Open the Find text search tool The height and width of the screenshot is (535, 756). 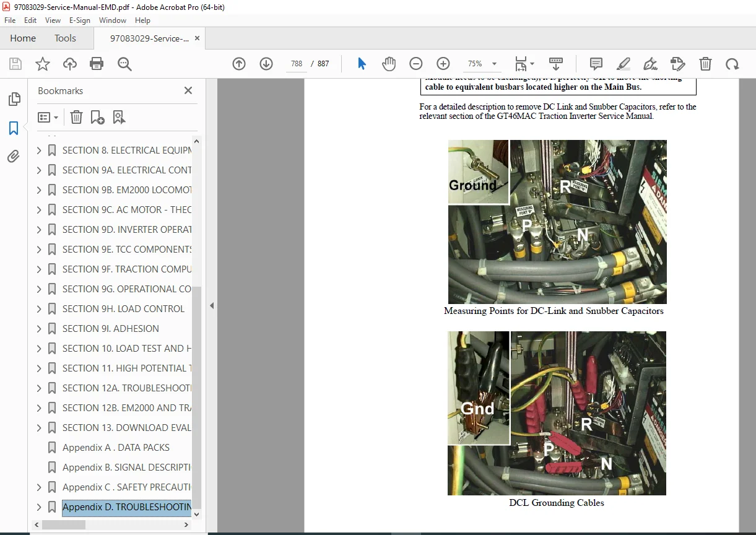pos(124,64)
